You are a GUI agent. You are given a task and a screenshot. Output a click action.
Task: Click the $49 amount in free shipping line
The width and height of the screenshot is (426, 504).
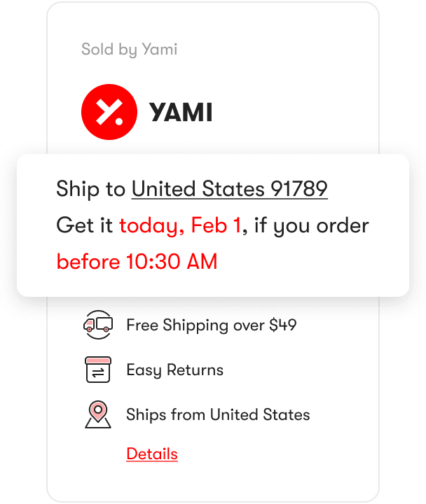point(283,325)
